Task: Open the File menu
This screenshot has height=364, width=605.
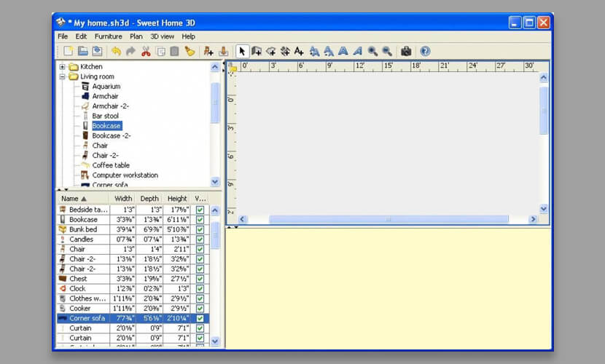Action: point(63,36)
